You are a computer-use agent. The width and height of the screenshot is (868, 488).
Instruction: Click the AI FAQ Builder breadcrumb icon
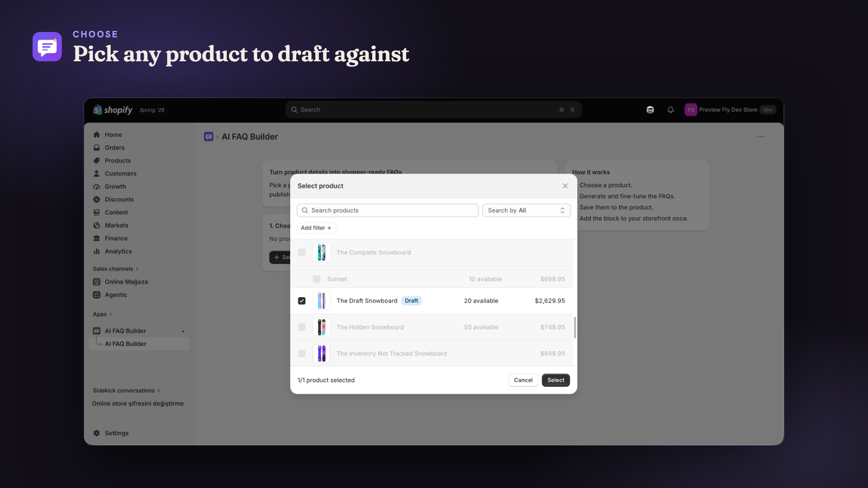pos(208,137)
